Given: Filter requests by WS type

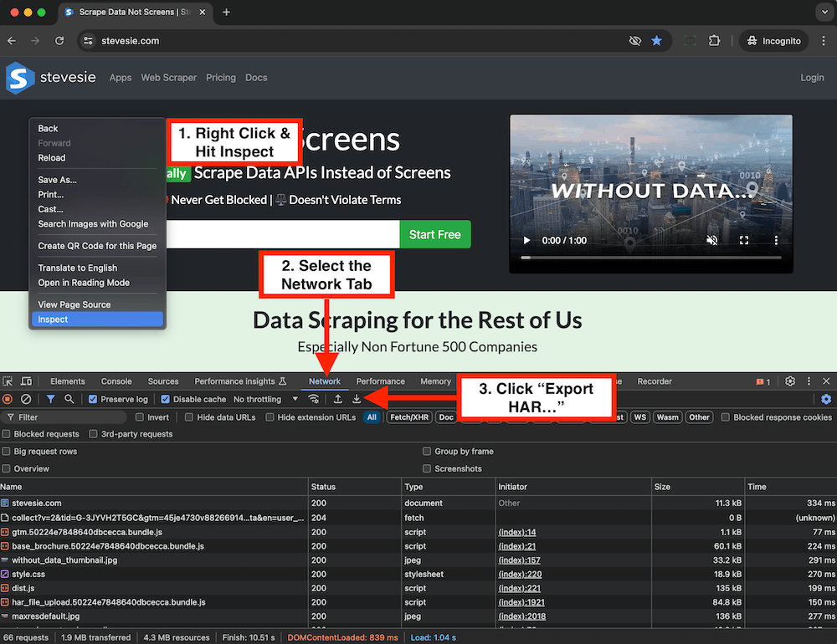Looking at the screenshot, I should [x=640, y=417].
